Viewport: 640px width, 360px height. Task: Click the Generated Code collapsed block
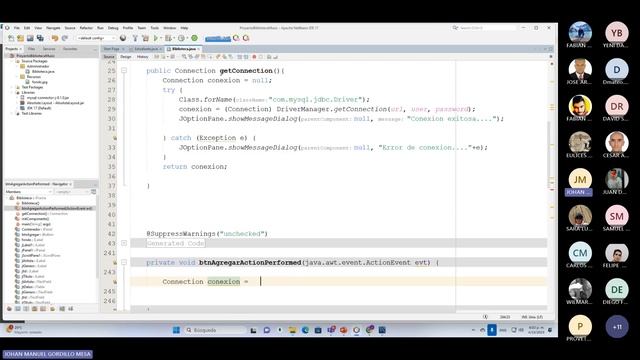tap(176, 243)
